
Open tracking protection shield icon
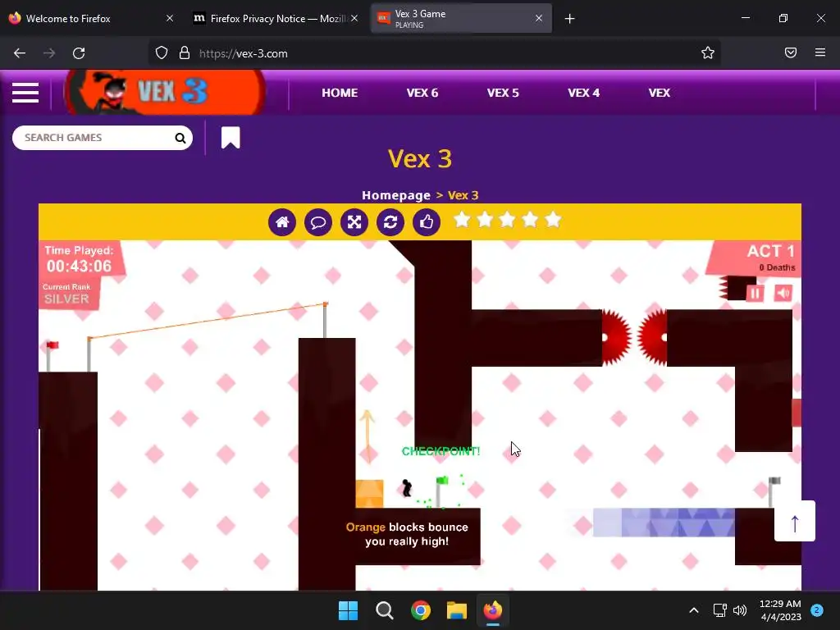point(162,53)
